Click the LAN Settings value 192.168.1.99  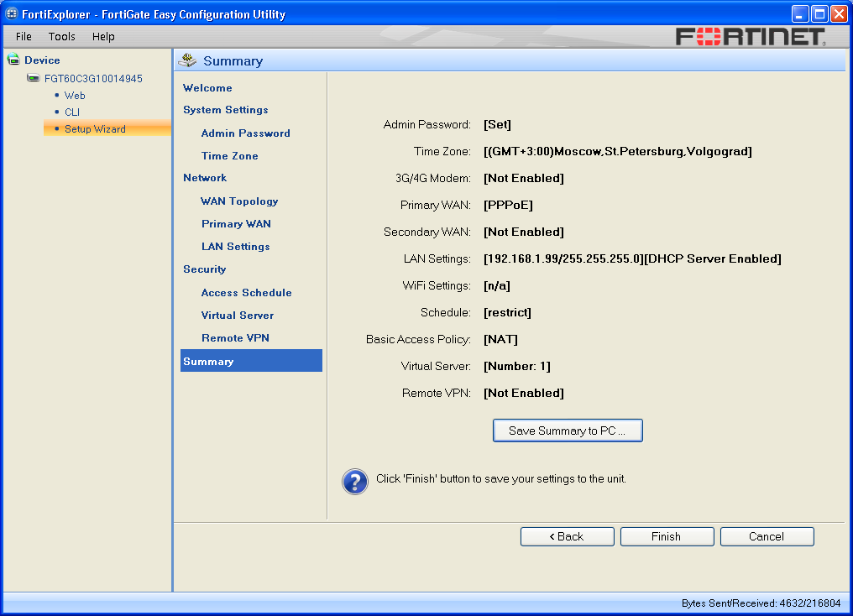(x=632, y=258)
